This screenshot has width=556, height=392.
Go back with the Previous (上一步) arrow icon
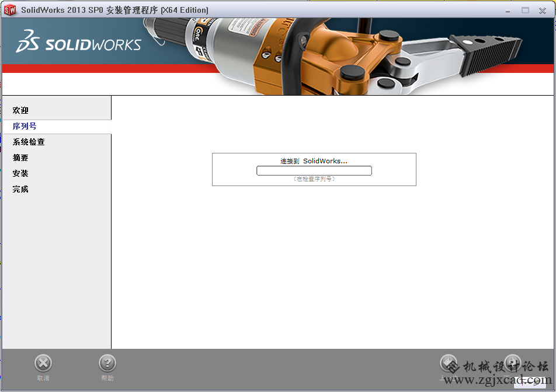(x=449, y=363)
